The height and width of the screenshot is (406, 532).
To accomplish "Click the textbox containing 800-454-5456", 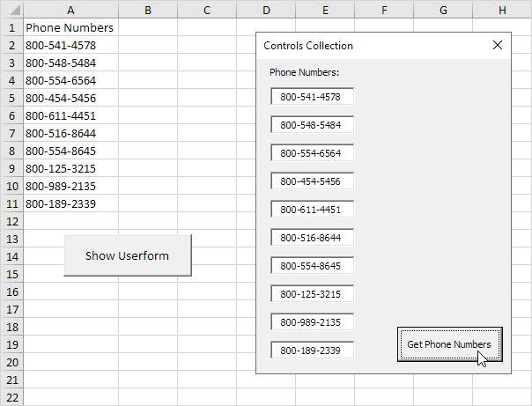I will [x=312, y=181].
